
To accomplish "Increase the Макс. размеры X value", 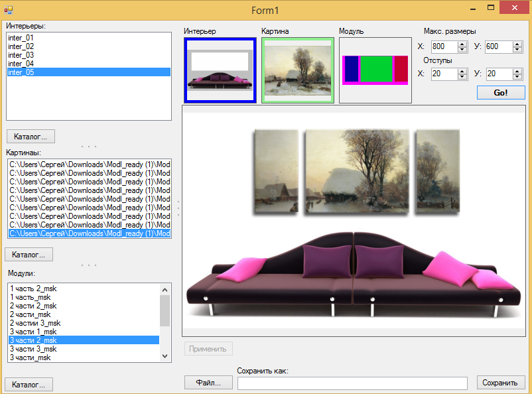I will pyautogui.click(x=462, y=44).
